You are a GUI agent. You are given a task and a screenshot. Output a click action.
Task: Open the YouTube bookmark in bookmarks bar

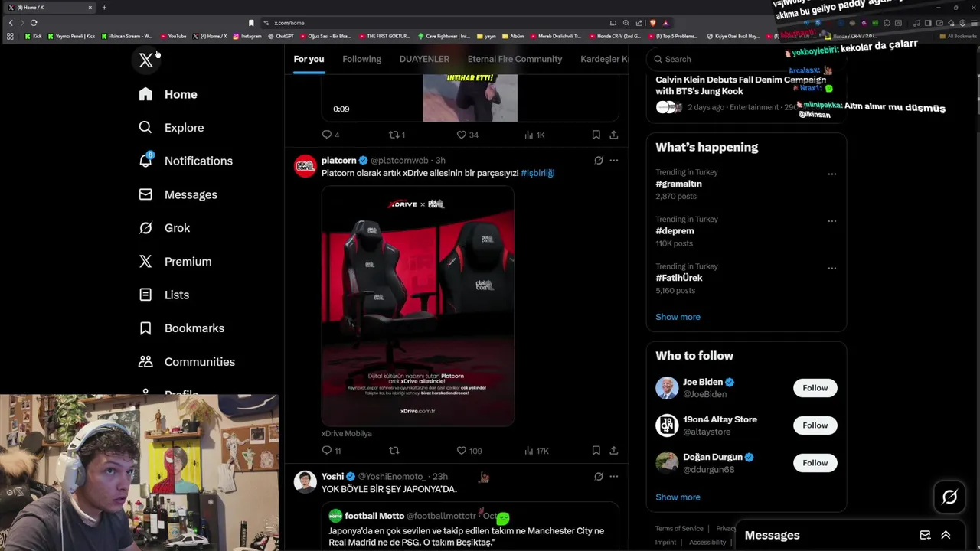tap(173, 36)
